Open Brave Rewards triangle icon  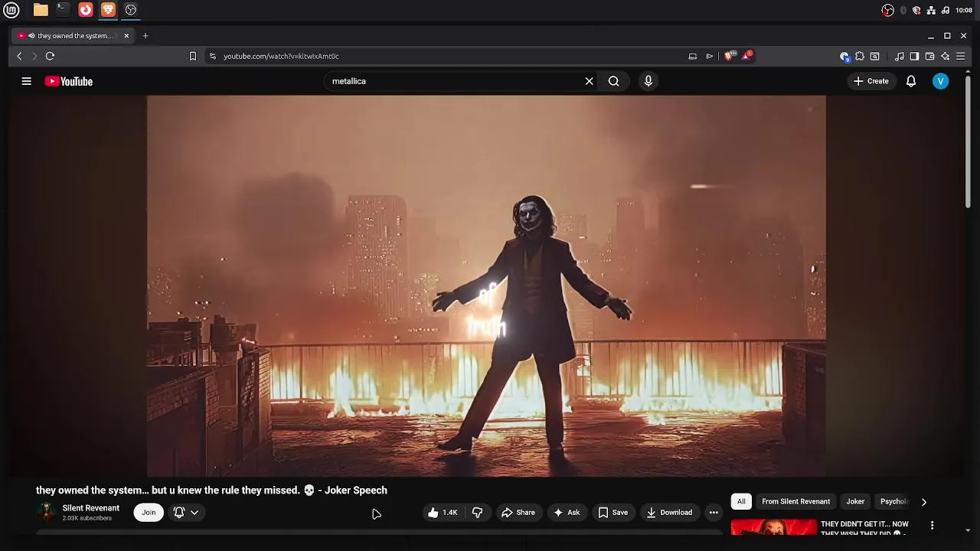tap(748, 55)
